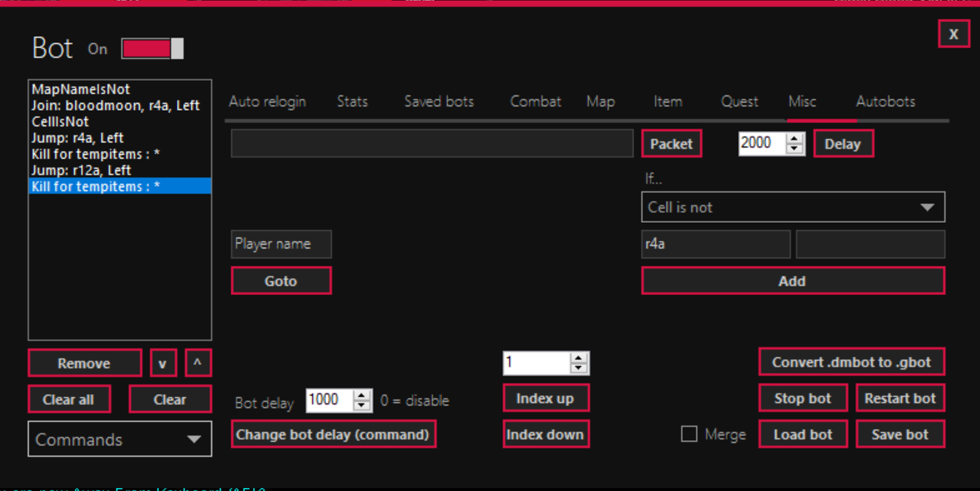The height and width of the screenshot is (491, 980).
Task: Select the highlighted 'Kill for tempitems : *' entry
Action: [120, 186]
